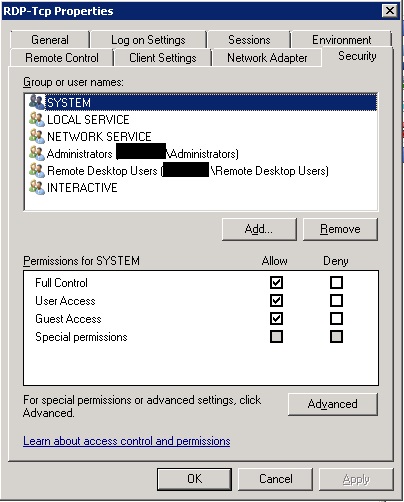Viewport: 404px width, 502px height.
Task: Confirm with the OK button
Action: pos(194,479)
